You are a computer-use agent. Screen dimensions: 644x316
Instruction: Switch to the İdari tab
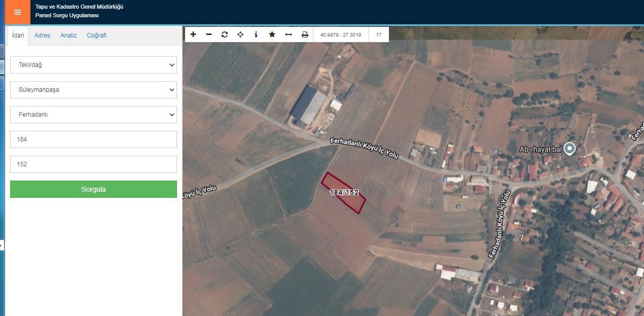pos(18,36)
